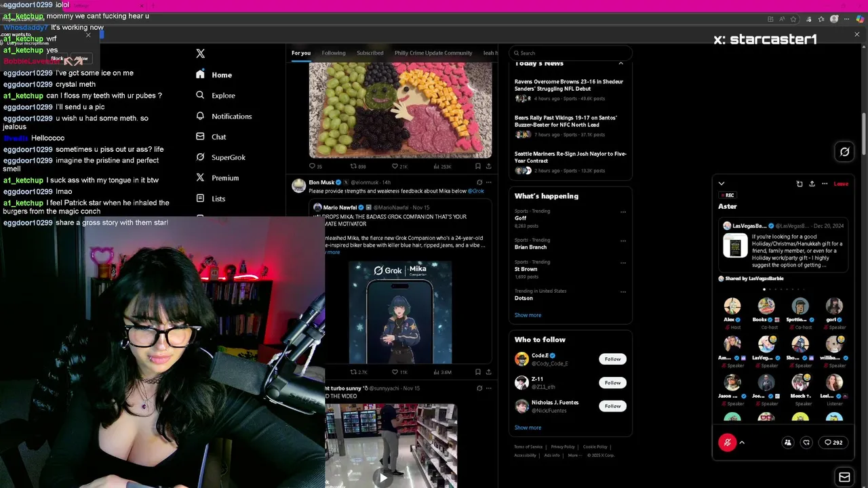Collapse the Today's News section
This screenshot has height=488, width=868.
[x=620, y=63]
